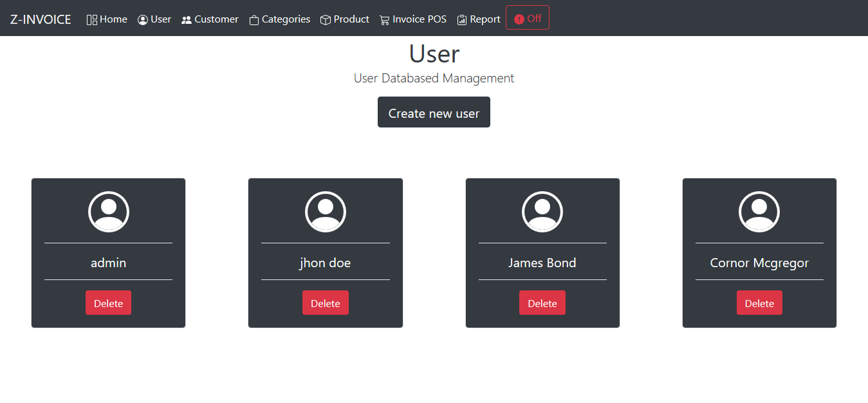This screenshot has height=403, width=868.
Task: Click the red exclamation icon in Off button
Action: pyautogui.click(x=519, y=19)
